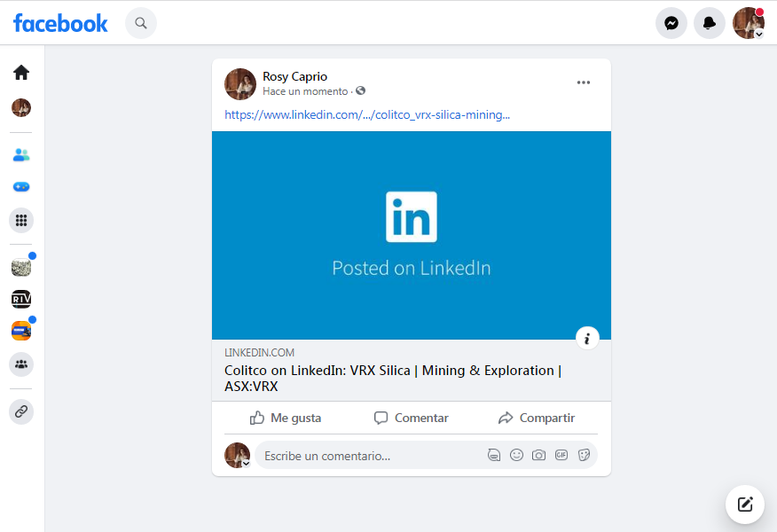Open Gaming controller icon in sidebar
Viewport: 777px width, 532px height.
click(x=20, y=187)
